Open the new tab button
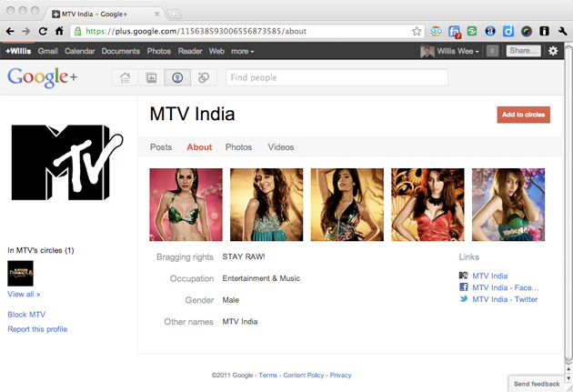Screen dimensions: 573x392 pos(174,15)
